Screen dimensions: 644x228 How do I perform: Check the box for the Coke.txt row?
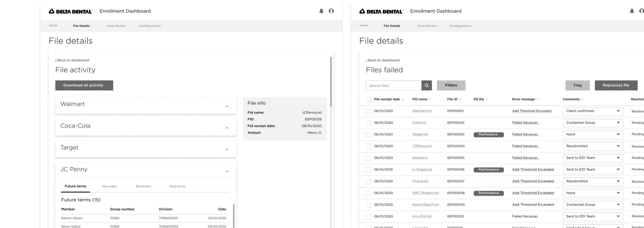[368, 123]
